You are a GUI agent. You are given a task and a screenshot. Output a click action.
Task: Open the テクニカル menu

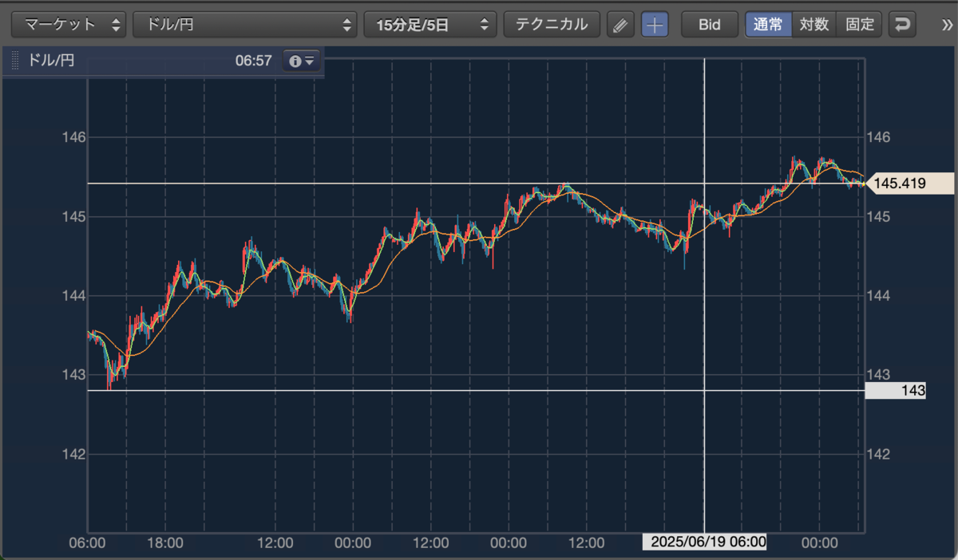point(552,24)
